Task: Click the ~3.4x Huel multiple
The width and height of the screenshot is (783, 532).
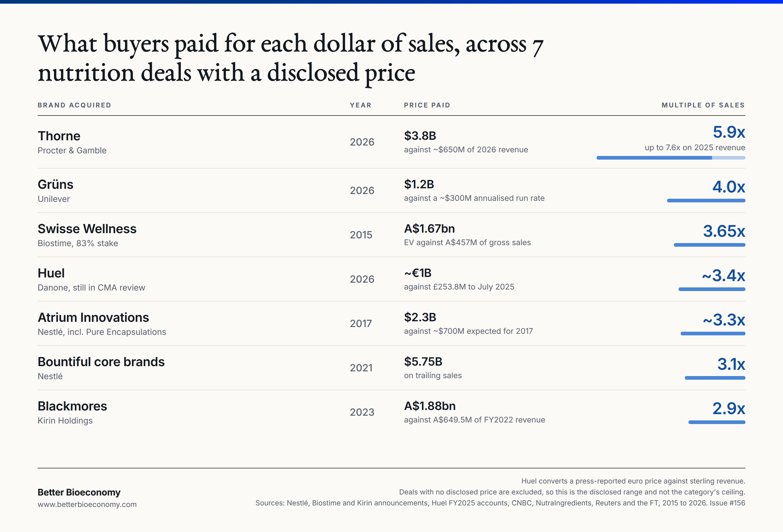Action: pos(723,276)
